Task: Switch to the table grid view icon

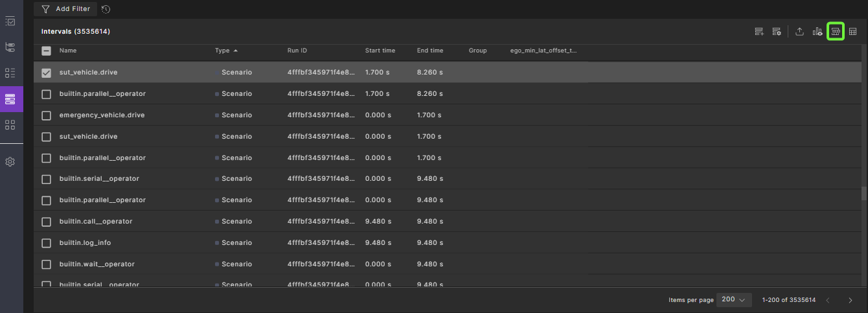Action: click(853, 31)
